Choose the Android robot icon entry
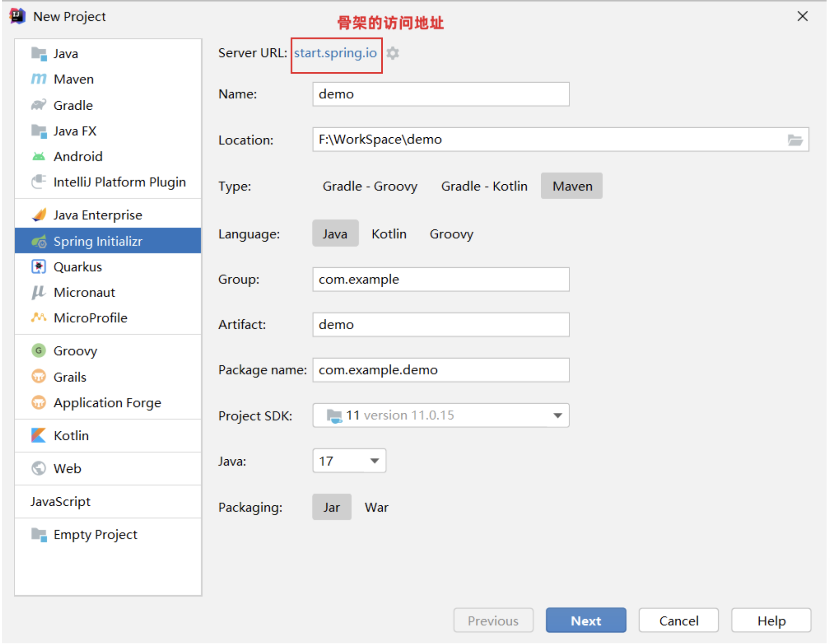Image resolution: width=830 pixels, height=644 pixels. point(39,156)
